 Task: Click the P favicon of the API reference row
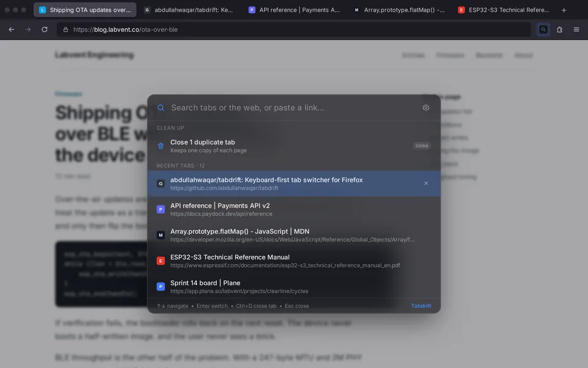160,209
